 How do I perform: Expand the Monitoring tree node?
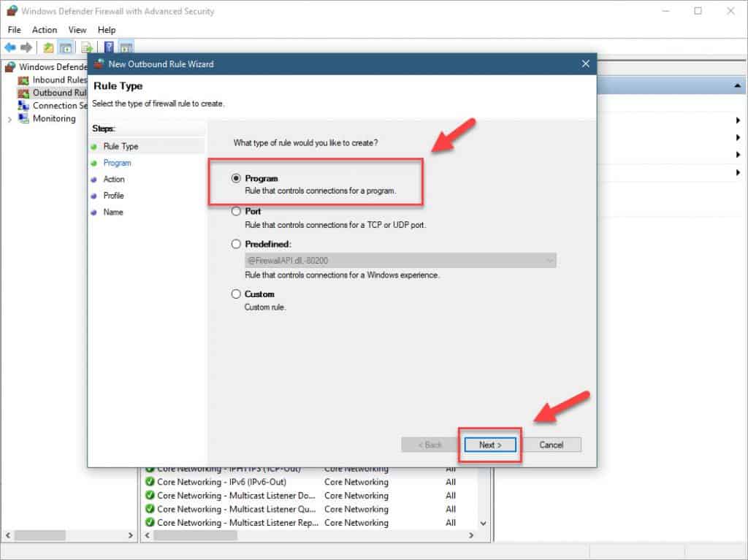click(x=9, y=118)
